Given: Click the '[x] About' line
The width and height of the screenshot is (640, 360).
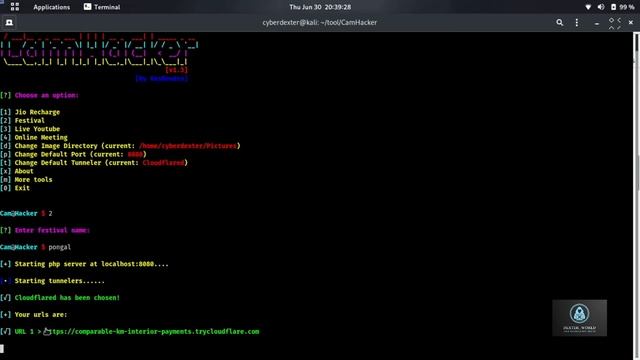Looking at the screenshot, I should (17, 171).
